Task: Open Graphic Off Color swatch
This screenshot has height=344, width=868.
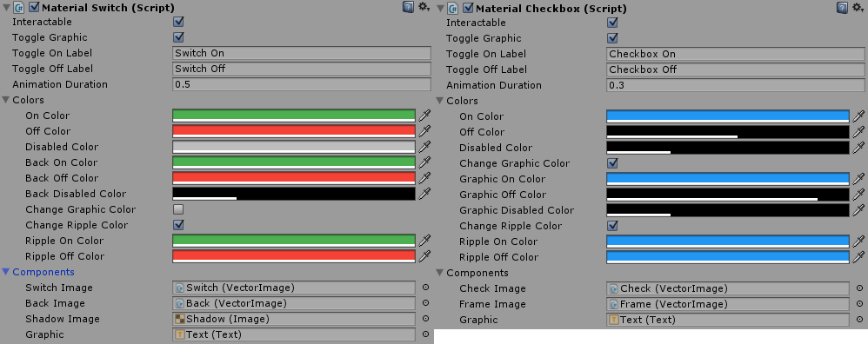Action: pyautogui.click(x=728, y=194)
